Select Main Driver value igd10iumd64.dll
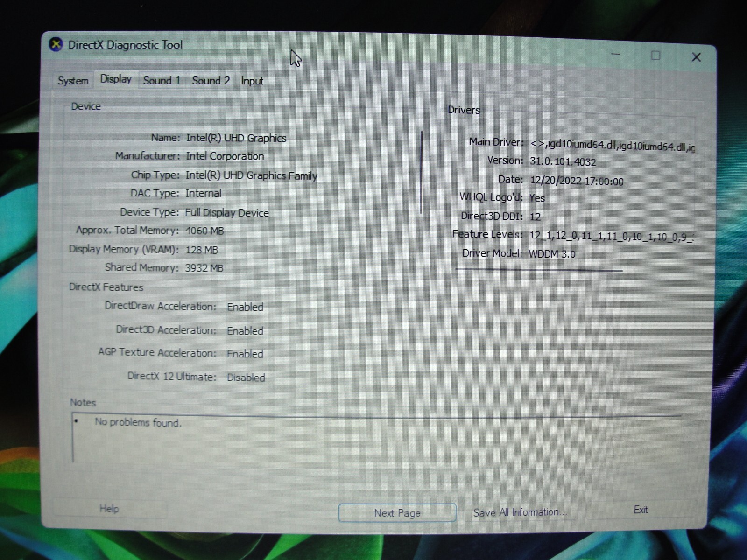Viewport: 747px width, 560px height. (x=612, y=146)
